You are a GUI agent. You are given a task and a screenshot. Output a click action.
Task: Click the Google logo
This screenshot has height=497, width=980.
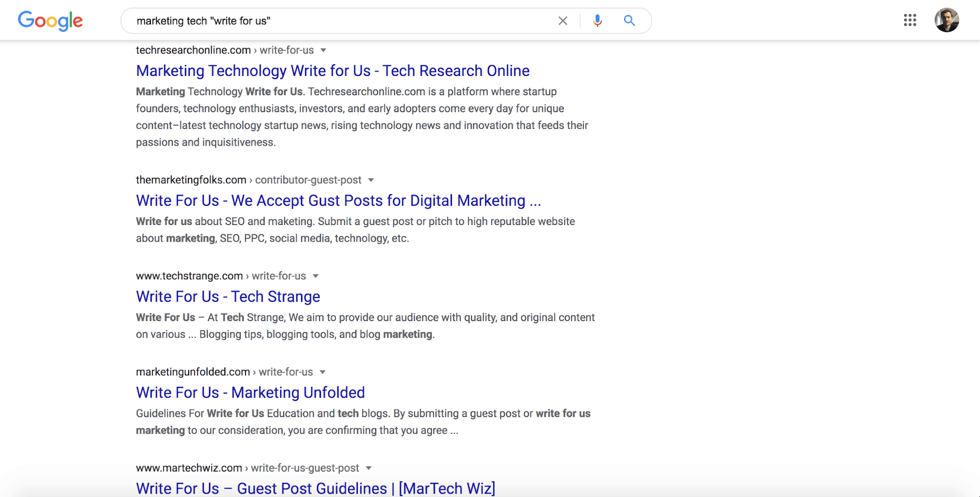(50, 21)
